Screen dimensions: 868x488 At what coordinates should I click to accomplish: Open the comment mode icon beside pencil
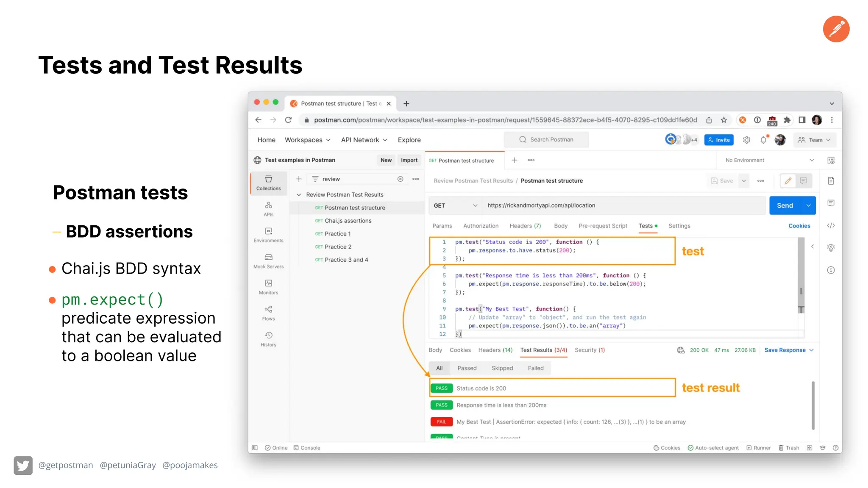[x=803, y=181]
